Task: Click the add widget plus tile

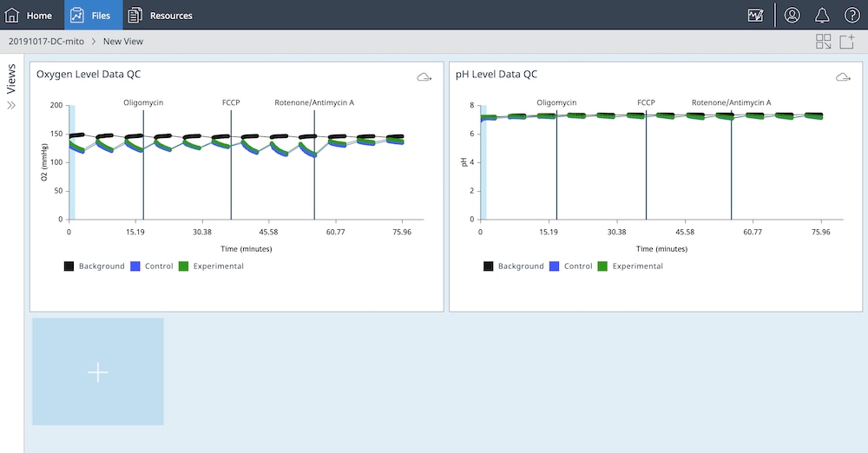Action: [x=98, y=372]
